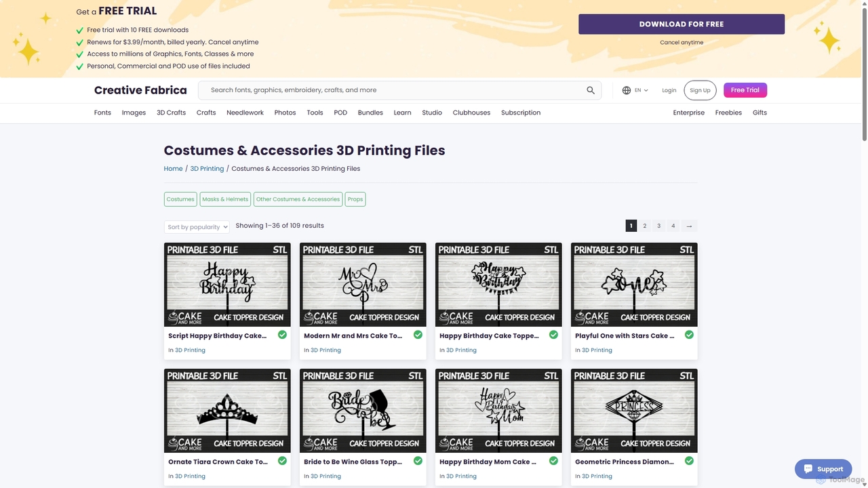Focus the search fonts, graphics field
This screenshot has height=488, width=868.
click(393, 90)
